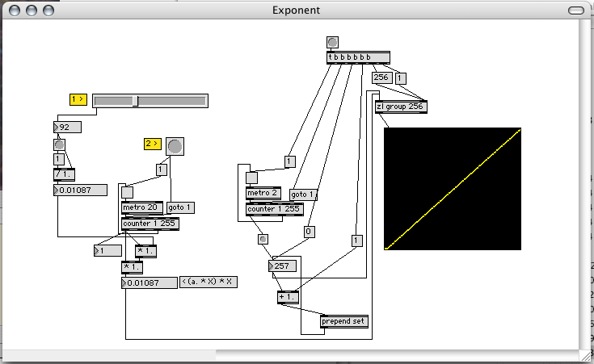Click the 'metro 20' object box
This screenshot has width=594, height=364.
tap(141, 207)
